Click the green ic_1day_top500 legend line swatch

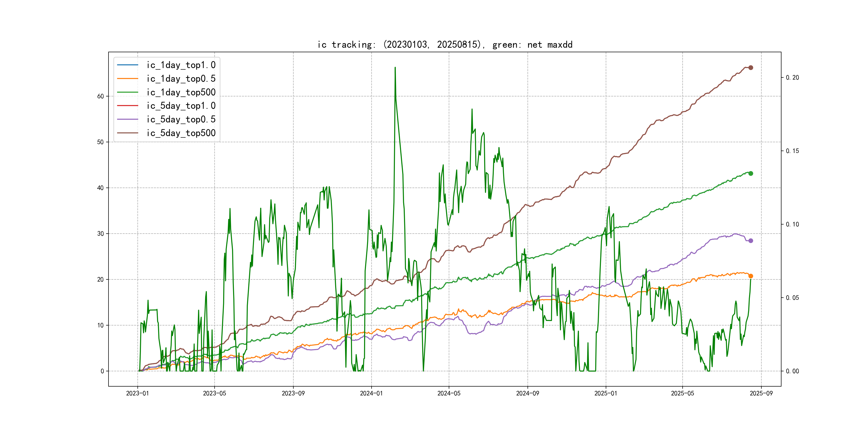(127, 92)
